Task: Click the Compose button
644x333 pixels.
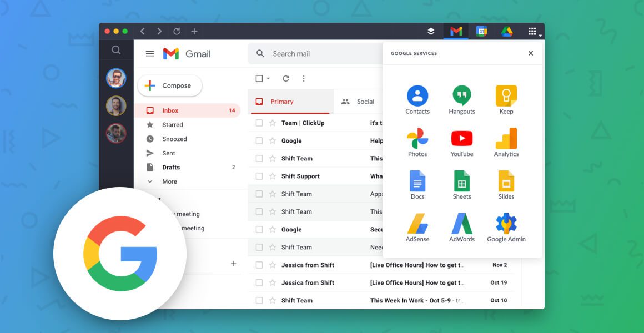Action: click(x=170, y=85)
